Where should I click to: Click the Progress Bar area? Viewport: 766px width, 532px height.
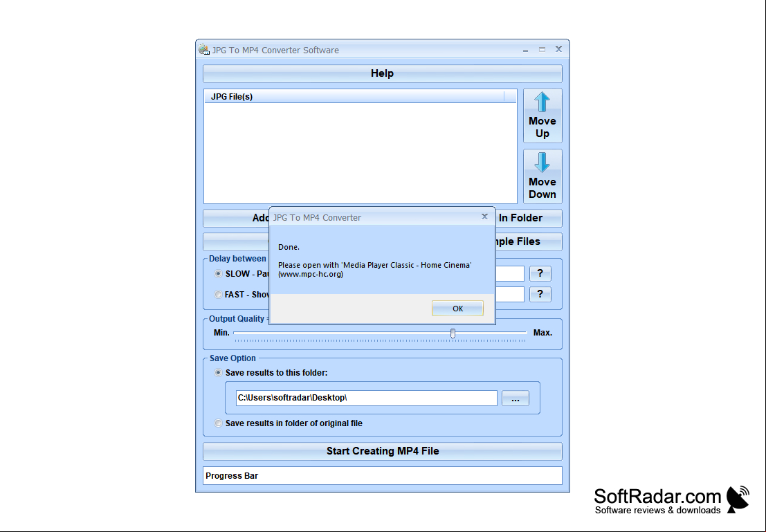point(382,476)
